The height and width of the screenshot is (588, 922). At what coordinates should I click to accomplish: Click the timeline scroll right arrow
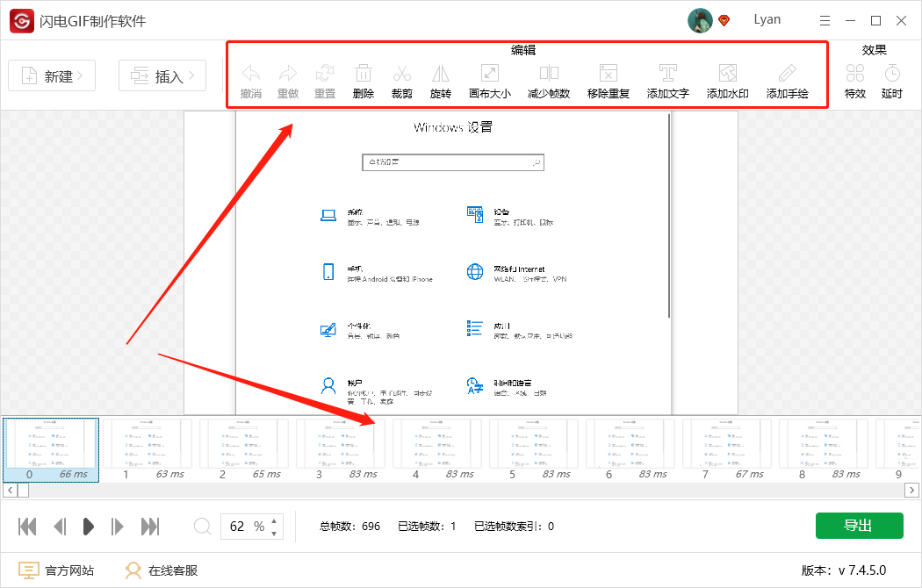coord(912,490)
